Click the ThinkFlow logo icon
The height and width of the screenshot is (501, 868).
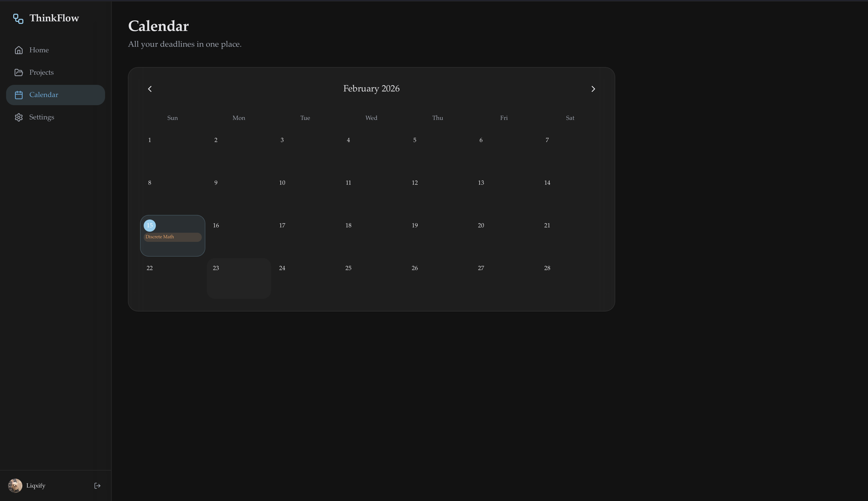point(18,19)
